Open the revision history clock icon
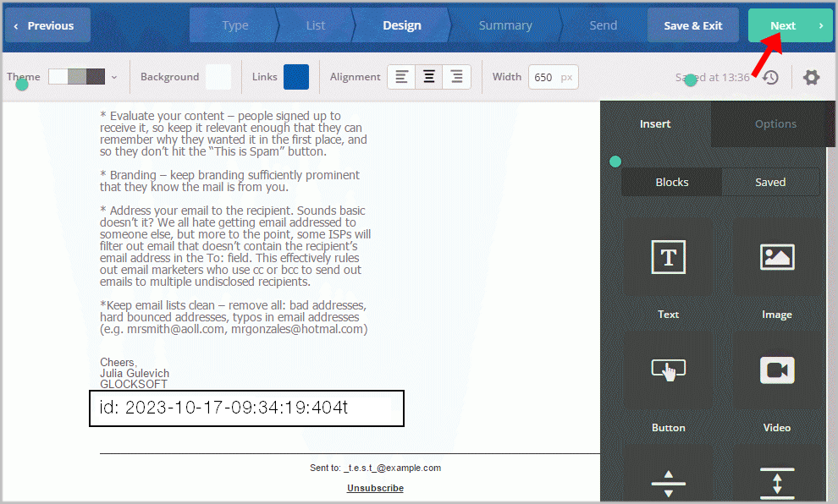 point(770,78)
